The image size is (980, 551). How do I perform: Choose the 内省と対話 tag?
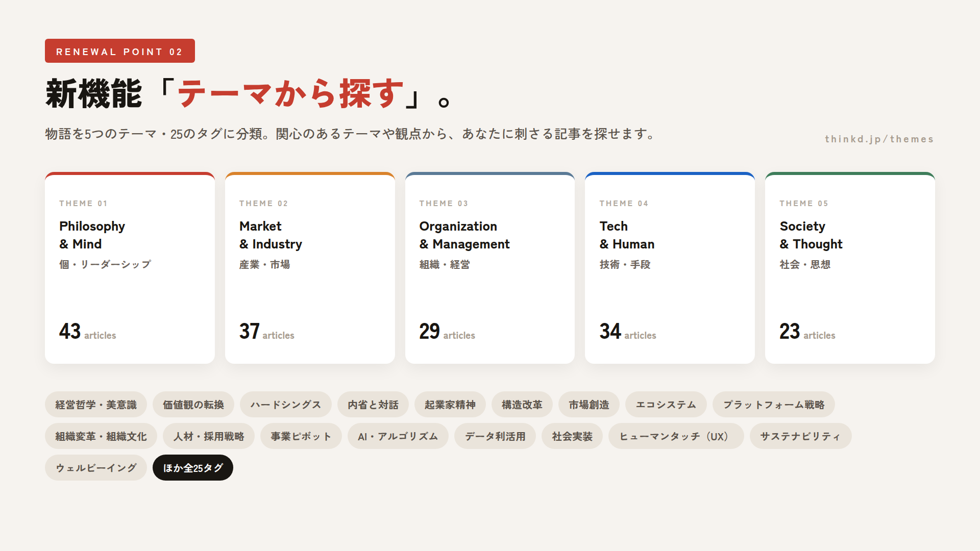pos(373,405)
